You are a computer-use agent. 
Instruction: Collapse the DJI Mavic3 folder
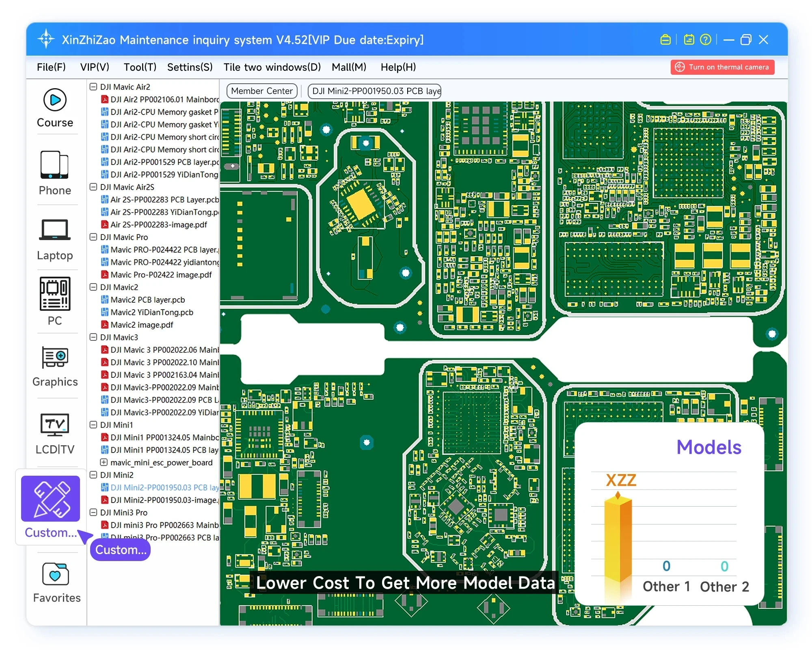93,337
